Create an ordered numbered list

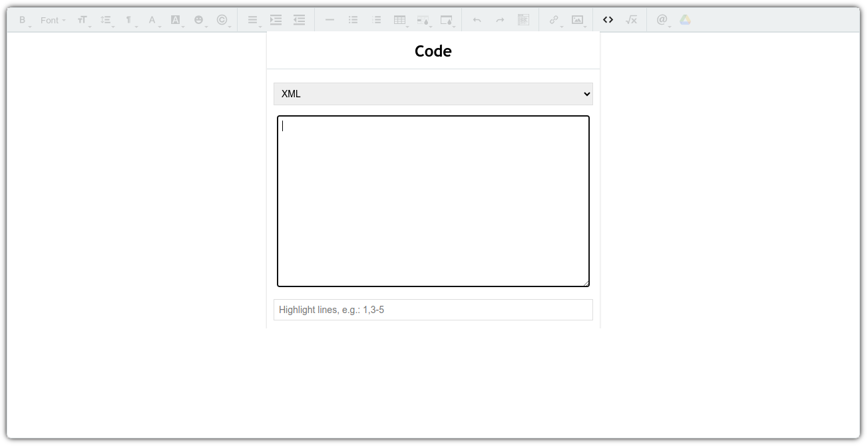(x=377, y=20)
